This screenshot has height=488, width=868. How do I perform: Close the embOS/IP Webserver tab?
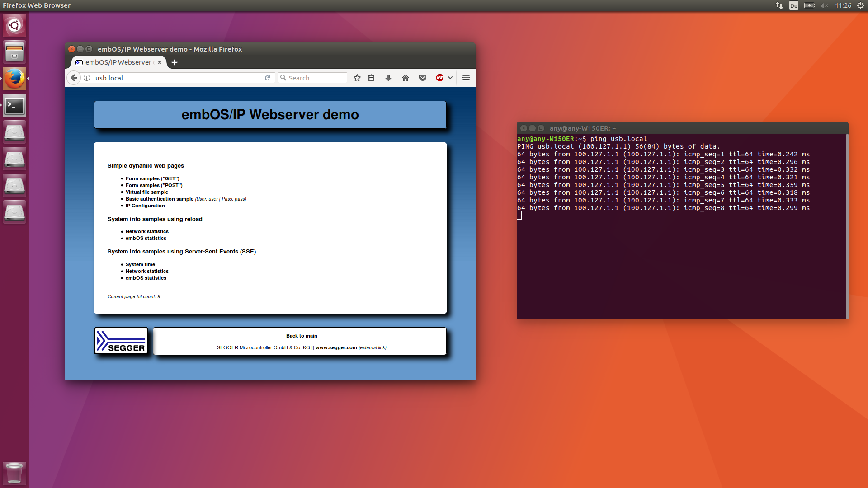coord(160,62)
